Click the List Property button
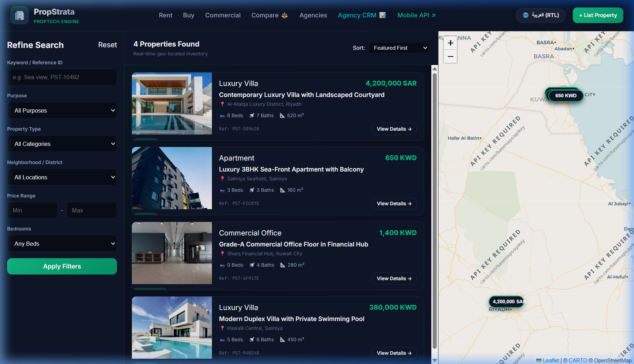634x364 pixels. coord(598,15)
